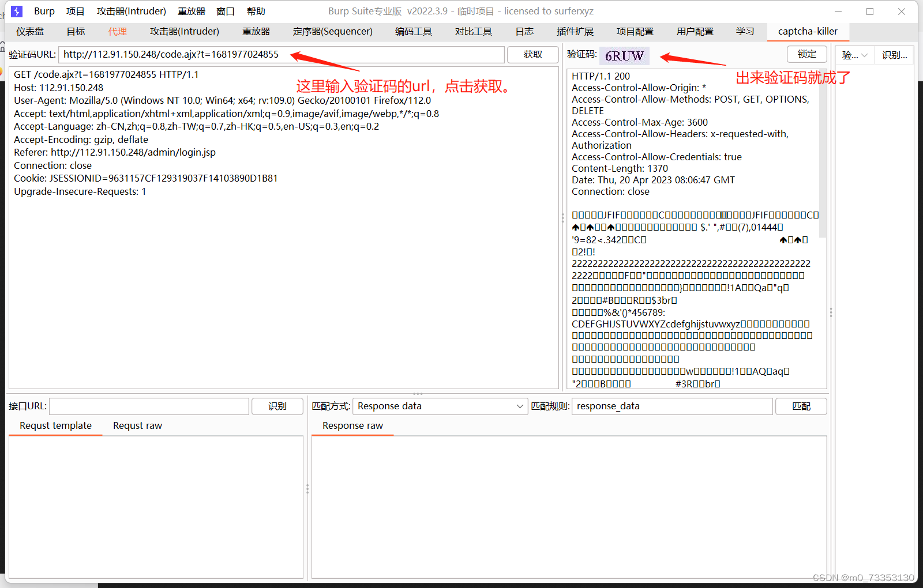Switch to the 用户配置 tab
Image resolution: width=923 pixels, height=588 pixels.
pyautogui.click(x=695, y=31)
